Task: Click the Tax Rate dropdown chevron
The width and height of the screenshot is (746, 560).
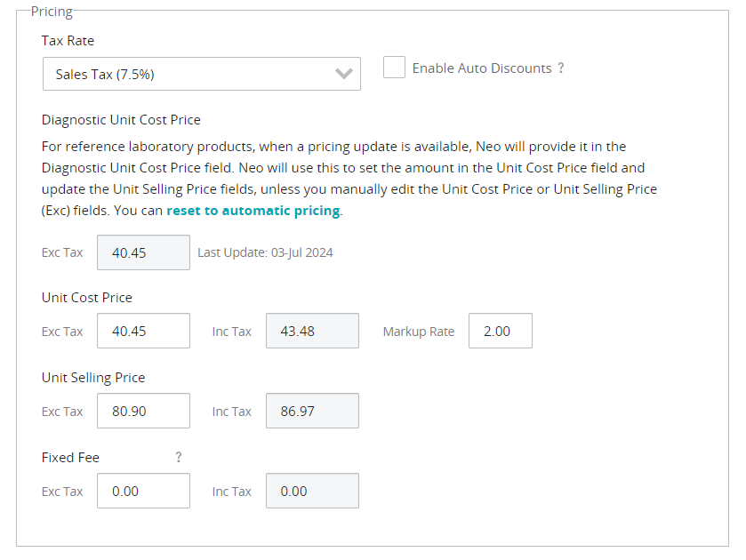Action: point(345,74)
